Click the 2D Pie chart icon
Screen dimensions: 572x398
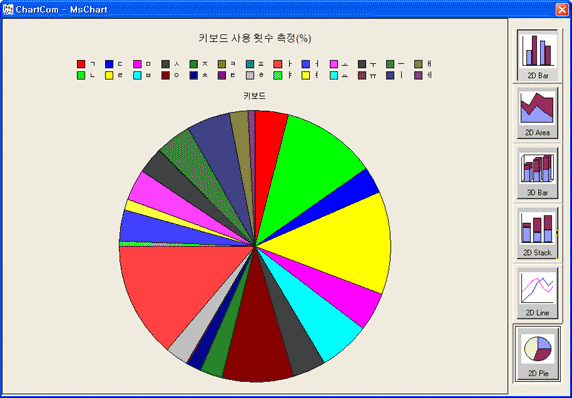click(537, 354)
